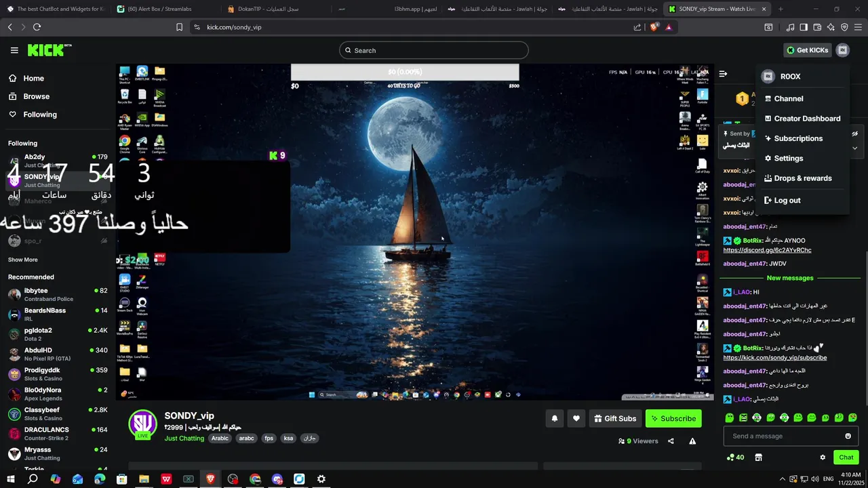Click the taskbar volume icon
The height and width of the screenshot is (488, 868).
click(816, 479)
